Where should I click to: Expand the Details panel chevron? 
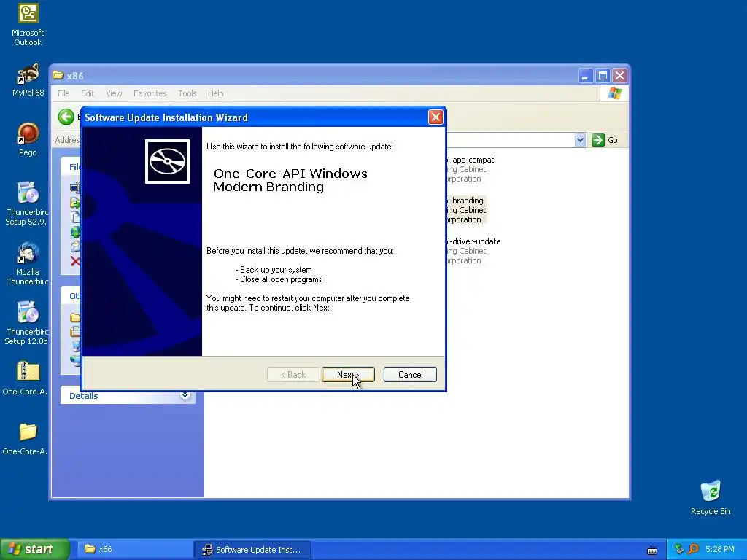[185, 395]
